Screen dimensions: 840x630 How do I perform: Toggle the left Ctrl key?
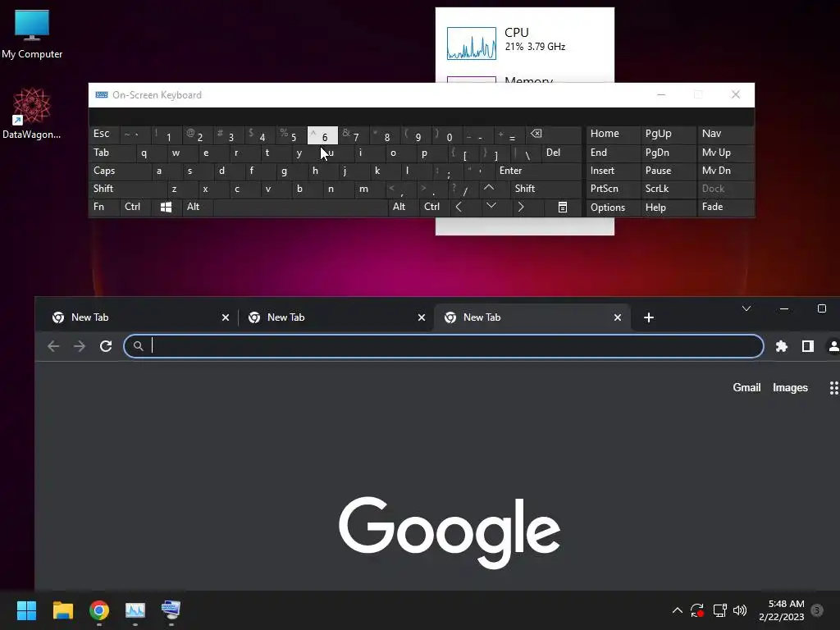[135, 207]
